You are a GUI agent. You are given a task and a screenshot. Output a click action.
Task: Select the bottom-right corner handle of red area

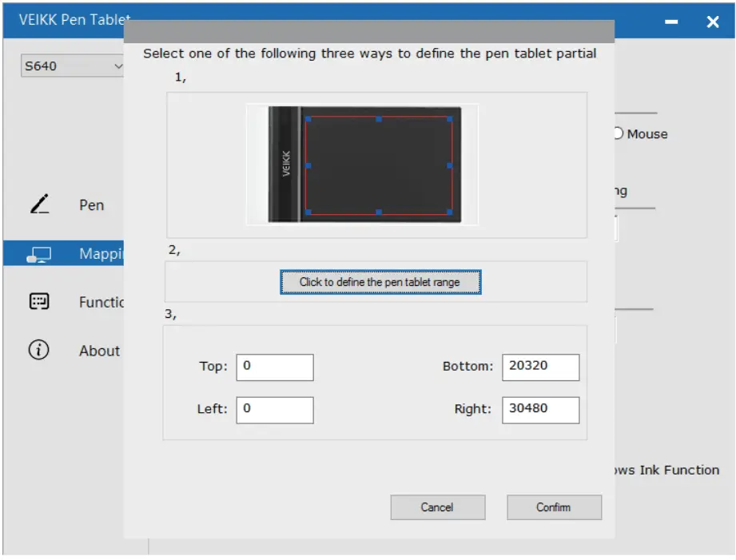coord(450,212)
